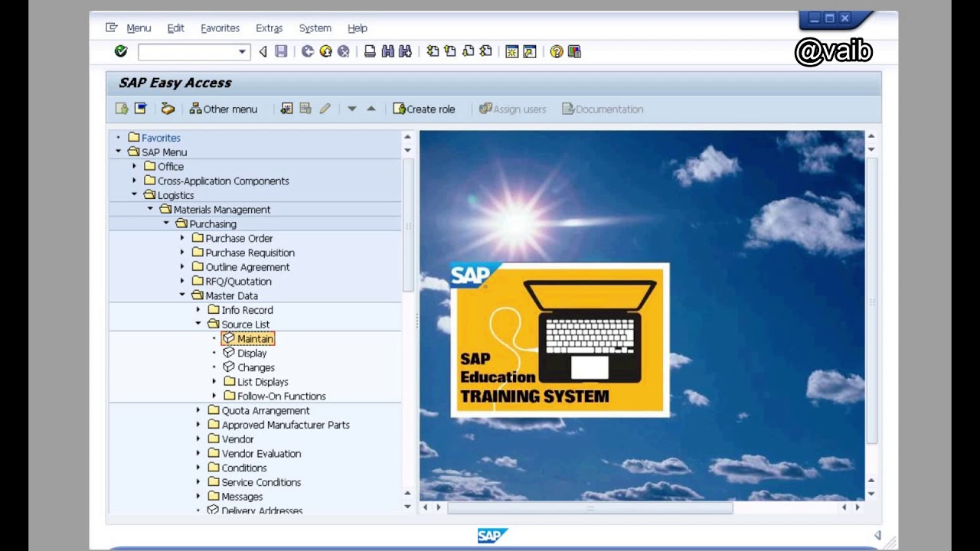Click the SAP Menu icon

click(x=140, y=109)
